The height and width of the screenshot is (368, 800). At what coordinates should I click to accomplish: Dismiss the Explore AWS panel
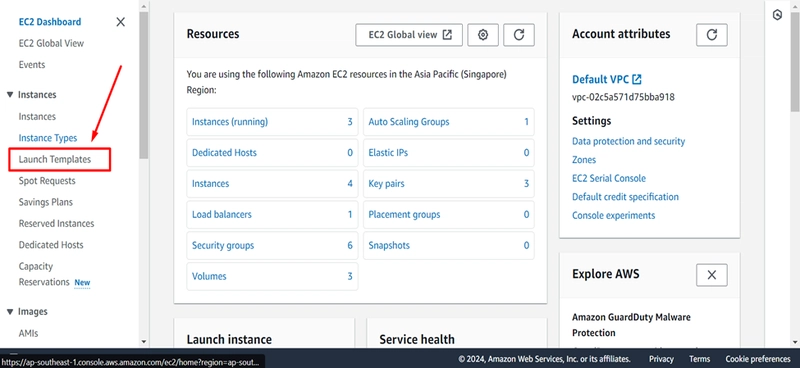tap(712, 275)
